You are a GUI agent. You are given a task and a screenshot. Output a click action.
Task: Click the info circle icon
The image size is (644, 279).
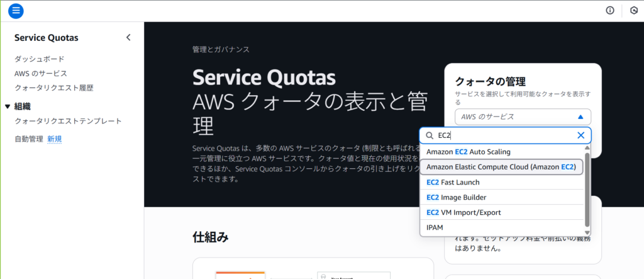click(x=609, y=11)
